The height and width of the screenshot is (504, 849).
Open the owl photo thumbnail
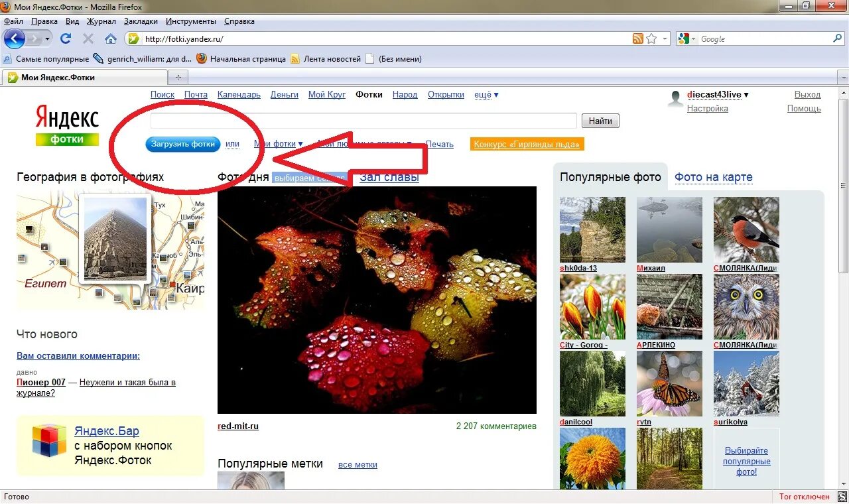coord(746,306)
